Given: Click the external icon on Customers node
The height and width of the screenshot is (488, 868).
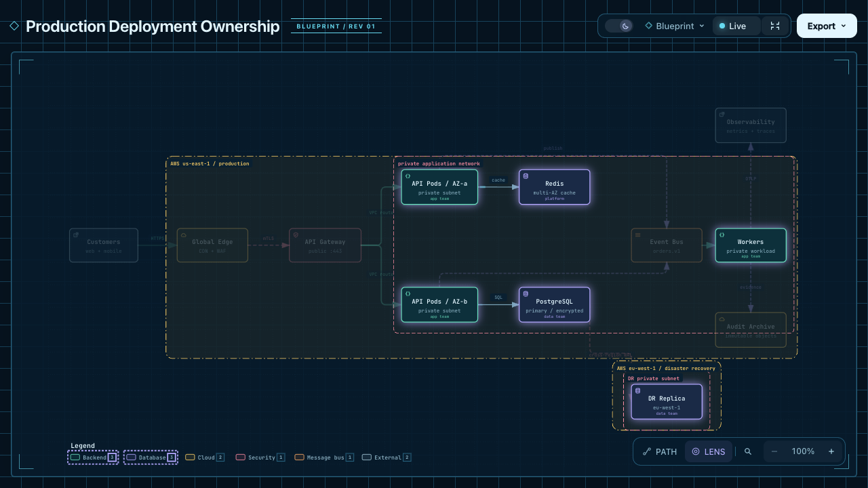Looking at the screenshot, I should (76, 235).
